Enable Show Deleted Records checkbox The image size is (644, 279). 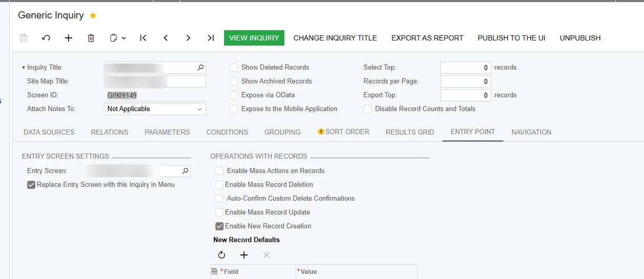(234, 67)
